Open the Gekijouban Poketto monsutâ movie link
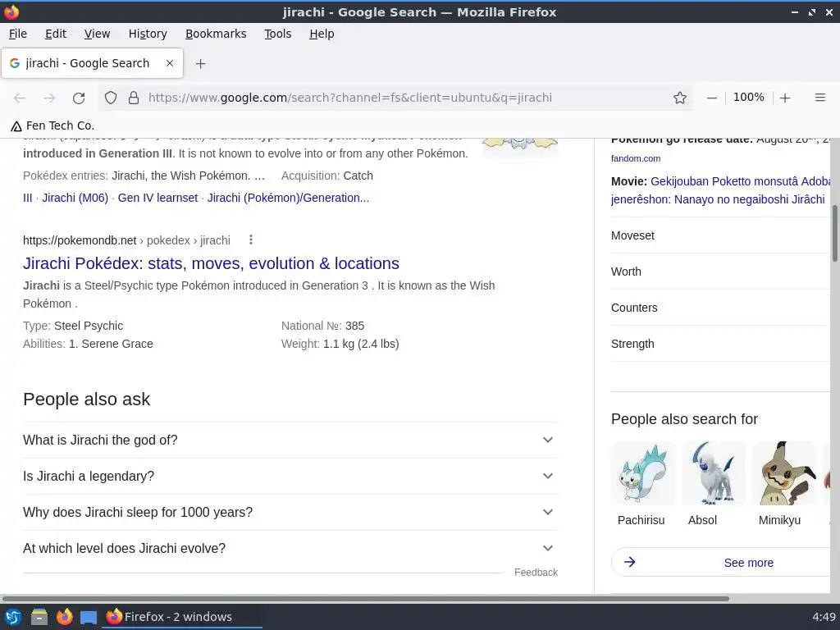This screenshot has width=840, height=630. pos(721,190)
